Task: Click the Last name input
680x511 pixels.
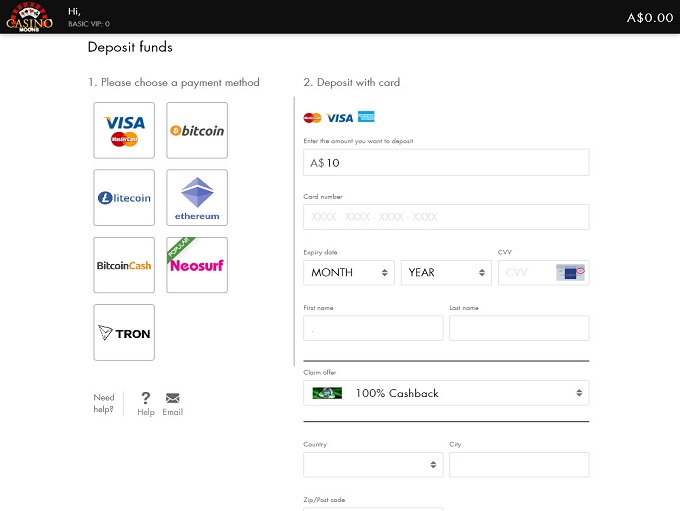Action: click(519, 328)
